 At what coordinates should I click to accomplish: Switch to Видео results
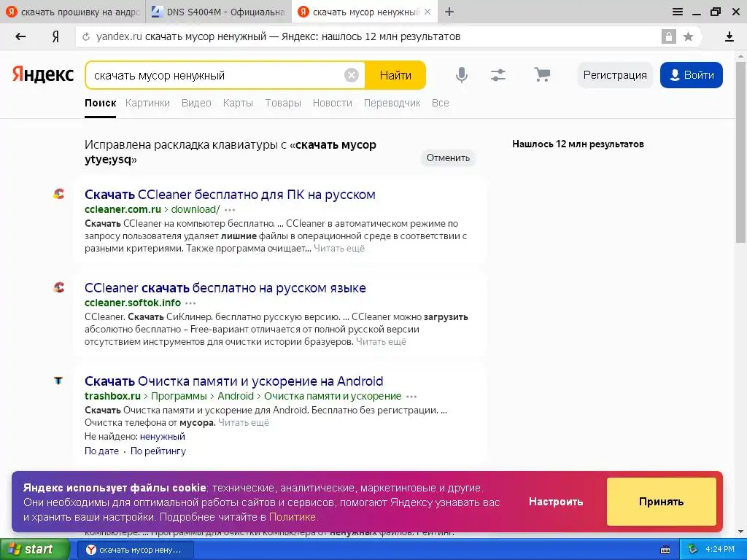196,103
